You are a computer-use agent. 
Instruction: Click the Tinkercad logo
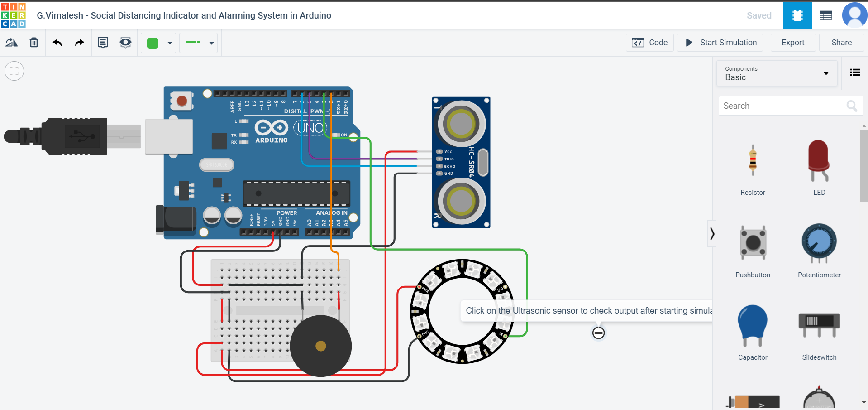pos(14,15)
